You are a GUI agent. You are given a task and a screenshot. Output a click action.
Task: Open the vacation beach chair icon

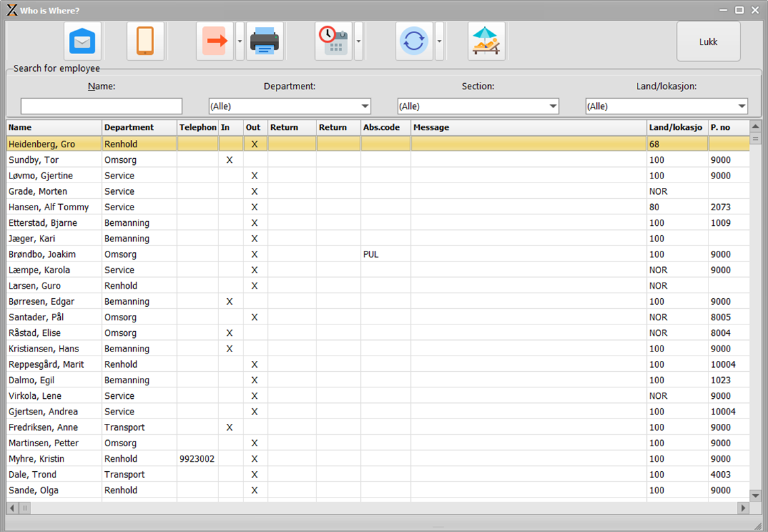click(487, 41)
